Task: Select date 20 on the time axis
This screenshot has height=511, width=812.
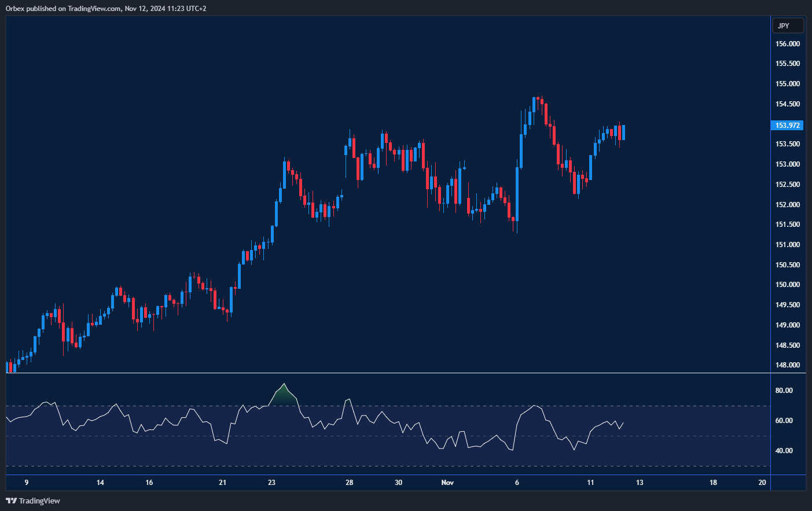Action: pos(762,483)
